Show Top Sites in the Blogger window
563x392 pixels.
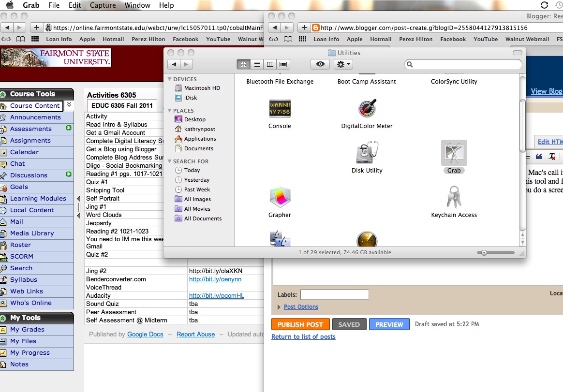(303, 39)
